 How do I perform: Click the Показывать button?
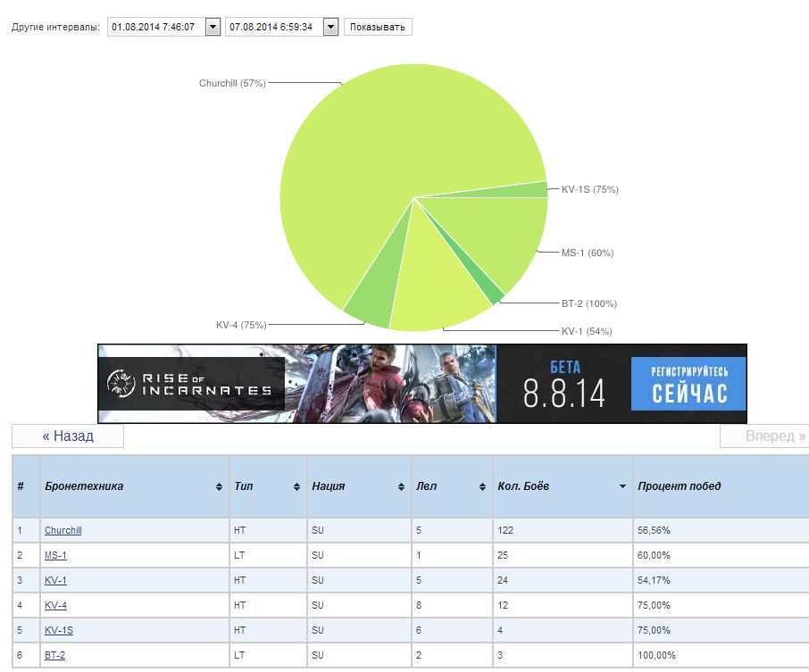point(378,27)
